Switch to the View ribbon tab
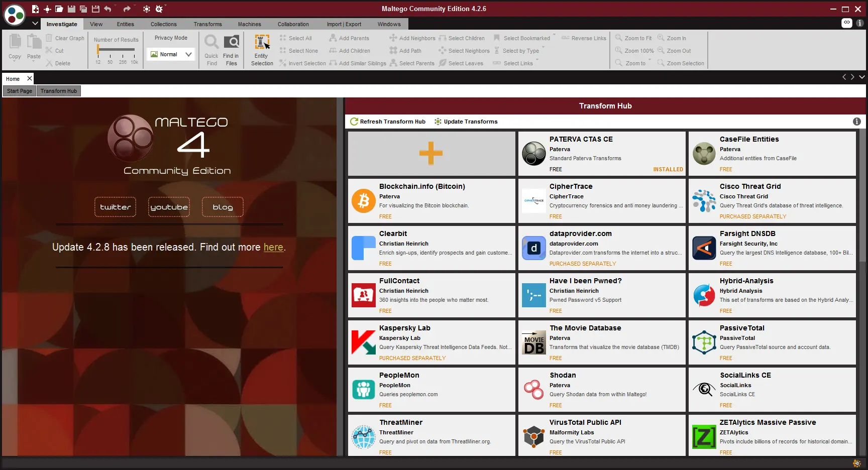The image size is (868, 470). click(x=96, y=24)
